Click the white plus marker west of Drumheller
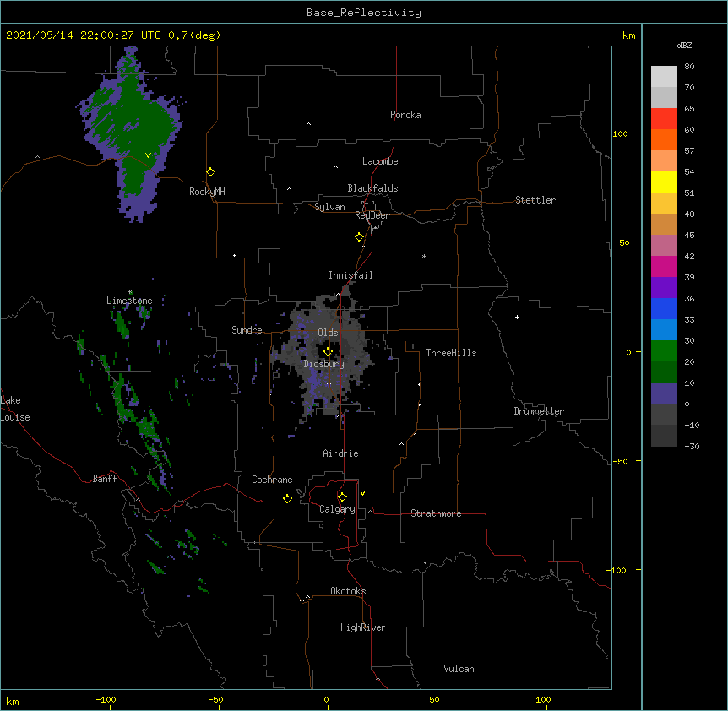 [517, 317]
